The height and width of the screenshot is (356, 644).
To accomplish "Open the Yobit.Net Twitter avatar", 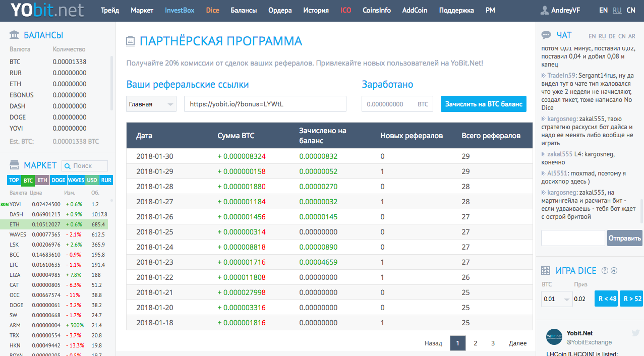I will 555,337.
